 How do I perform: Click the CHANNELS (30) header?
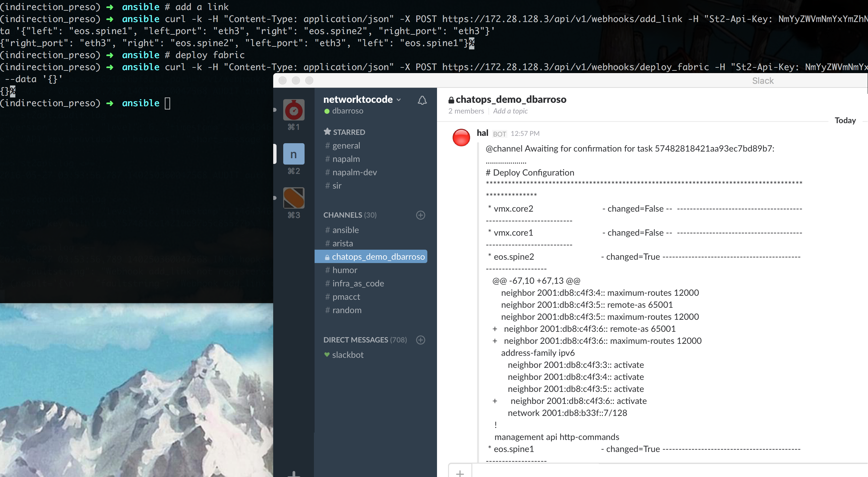[x=350, y=215]
